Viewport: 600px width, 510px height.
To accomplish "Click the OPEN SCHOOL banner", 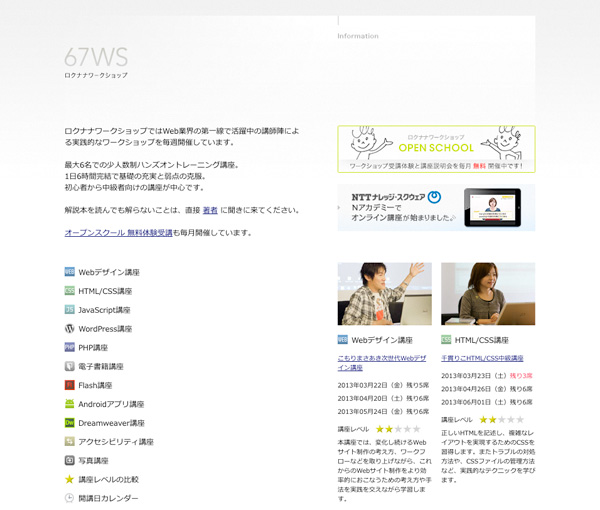I will tap(436, 149).
